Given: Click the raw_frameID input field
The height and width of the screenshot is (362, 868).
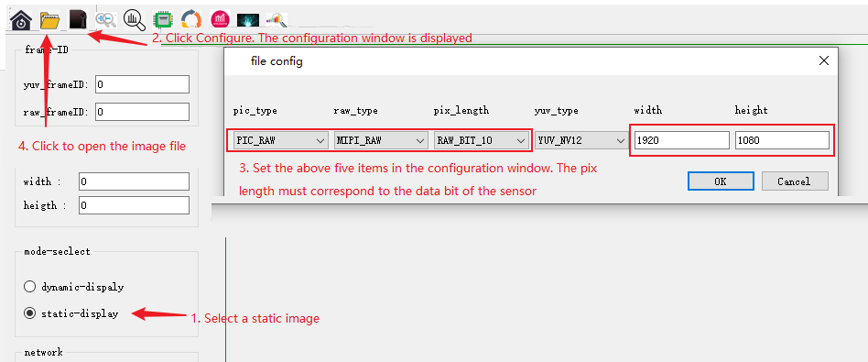Looking at the screenshot, I should (142, 112).
